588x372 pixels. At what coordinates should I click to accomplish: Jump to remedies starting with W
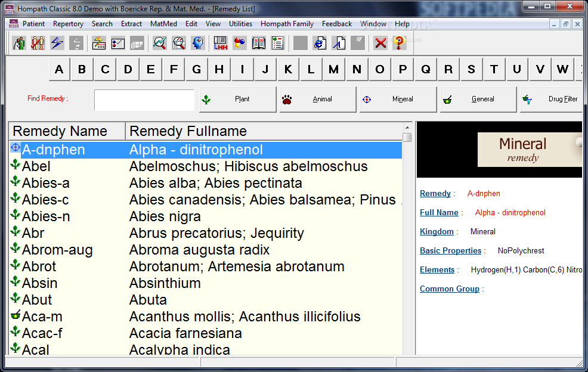(562, 69)
